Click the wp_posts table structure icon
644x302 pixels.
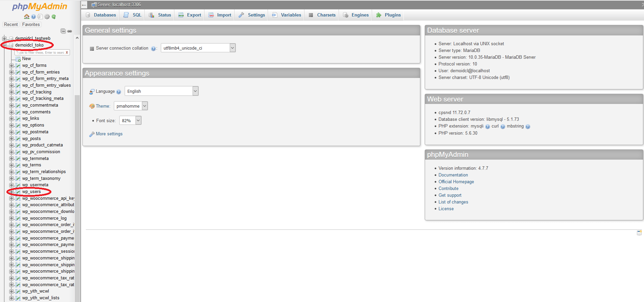click(18, 139)
